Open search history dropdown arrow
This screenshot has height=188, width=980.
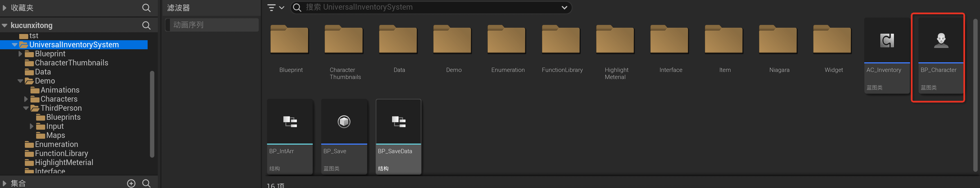564,8
